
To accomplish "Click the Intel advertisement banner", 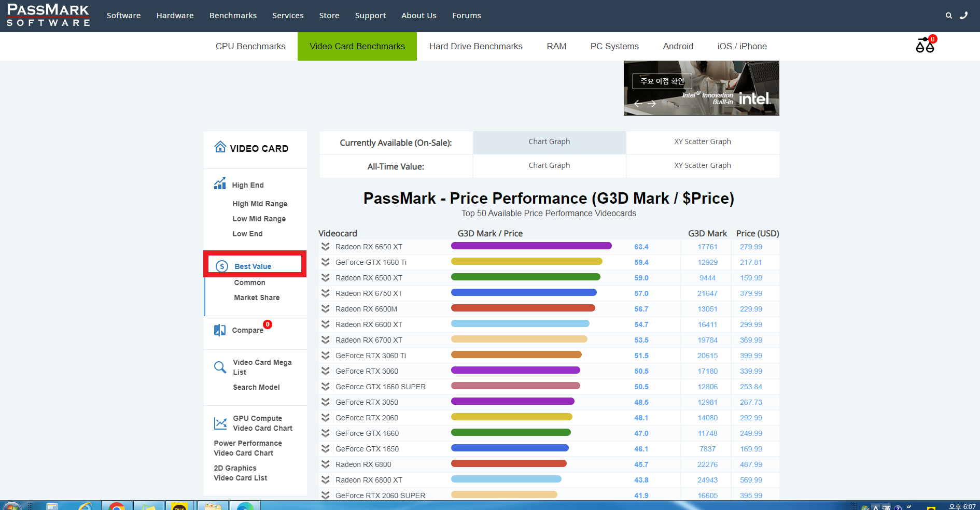I will [x=701, y=88].
